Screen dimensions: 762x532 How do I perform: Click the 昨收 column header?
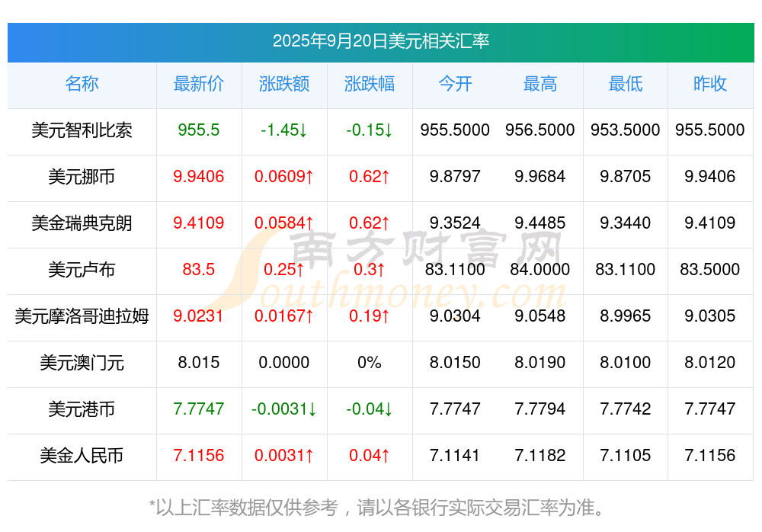coord(710,84)
